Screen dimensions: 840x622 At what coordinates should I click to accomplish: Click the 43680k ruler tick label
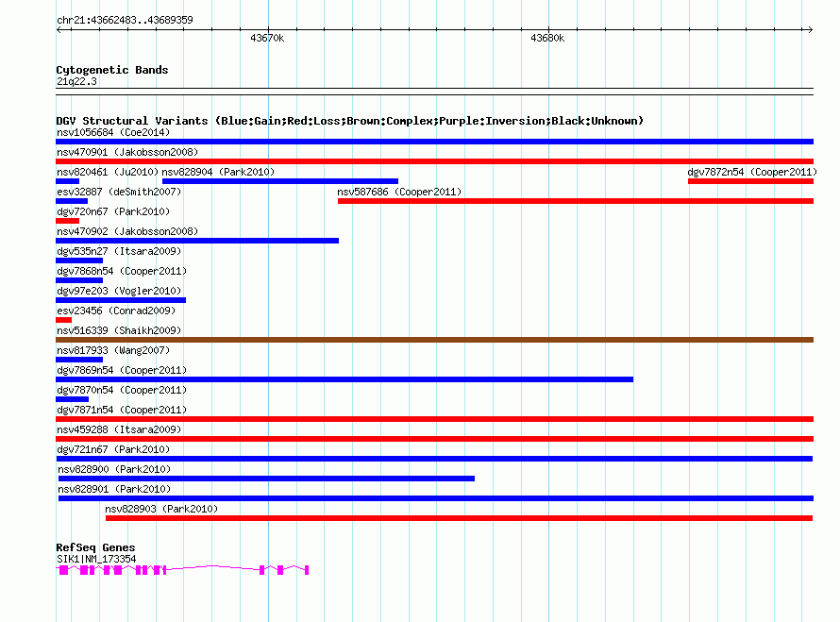click(x=547, y=38)
